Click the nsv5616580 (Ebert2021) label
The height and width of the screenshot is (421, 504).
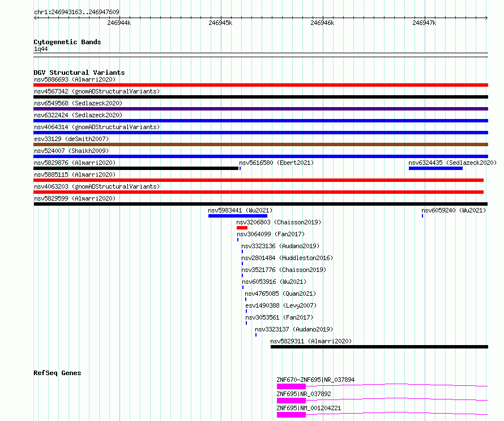tap(276, 163)
